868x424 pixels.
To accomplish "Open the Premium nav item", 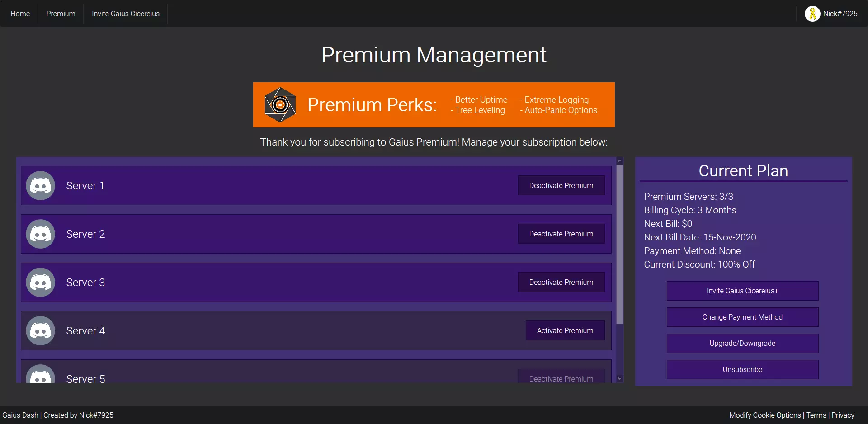I will tap(61, 14).
